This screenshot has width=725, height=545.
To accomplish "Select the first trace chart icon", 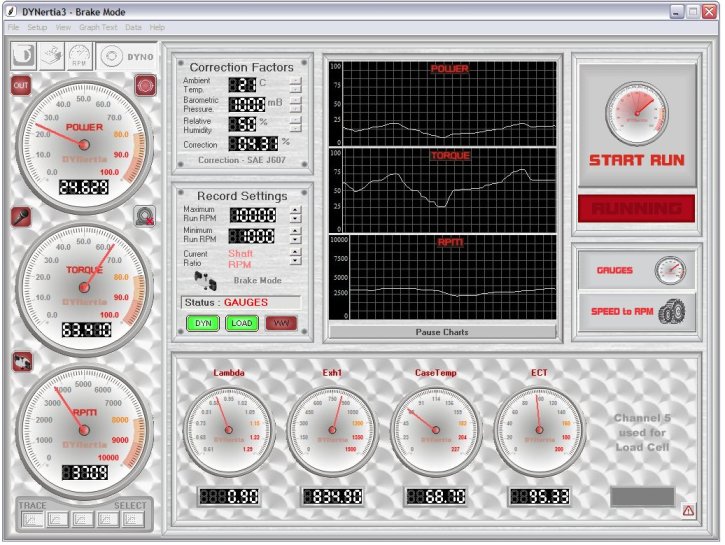I will coord(32,520).
